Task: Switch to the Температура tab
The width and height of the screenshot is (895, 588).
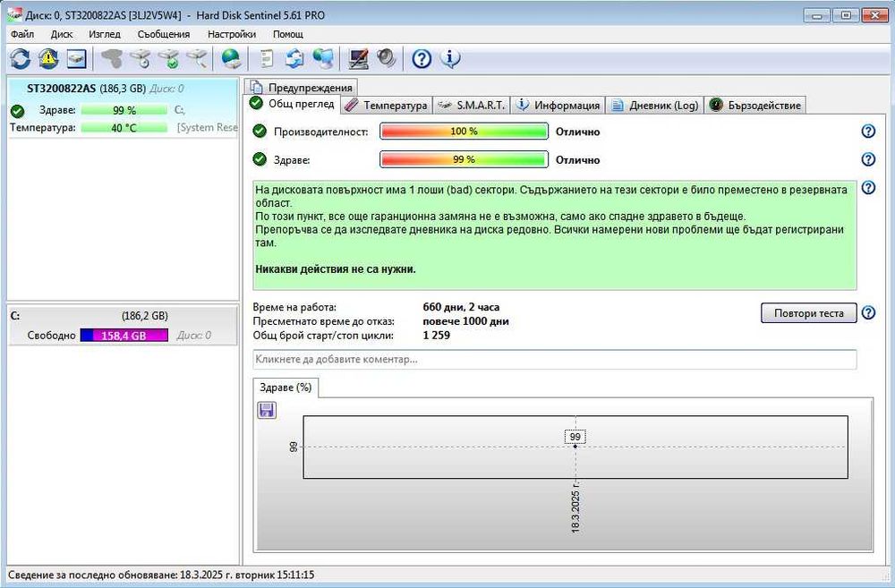Action: tap(386, 105)
